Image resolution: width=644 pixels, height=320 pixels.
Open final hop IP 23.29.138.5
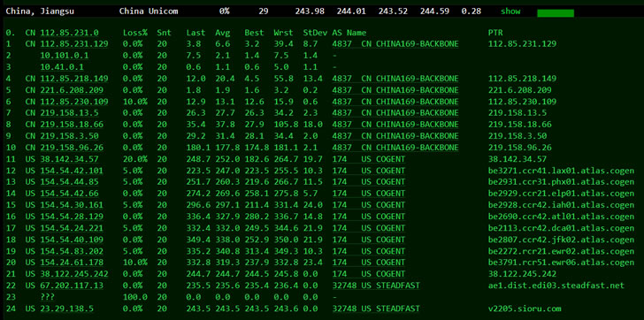point(67,309)
